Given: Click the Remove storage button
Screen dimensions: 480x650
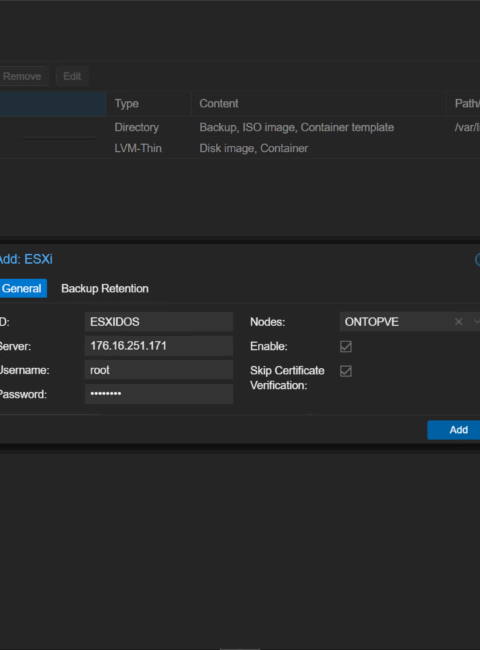Looking at the screenshot, I should 23,76.
